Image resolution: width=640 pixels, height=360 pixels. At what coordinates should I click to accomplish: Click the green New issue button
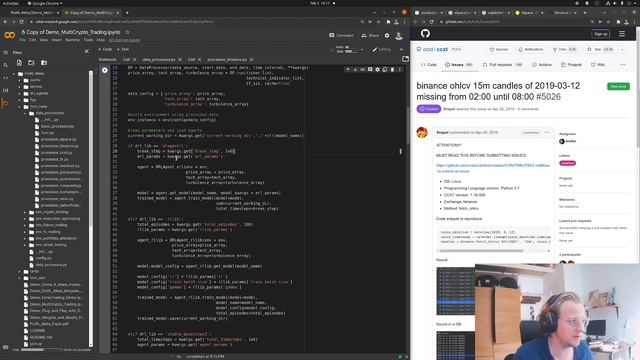[618, 87]
